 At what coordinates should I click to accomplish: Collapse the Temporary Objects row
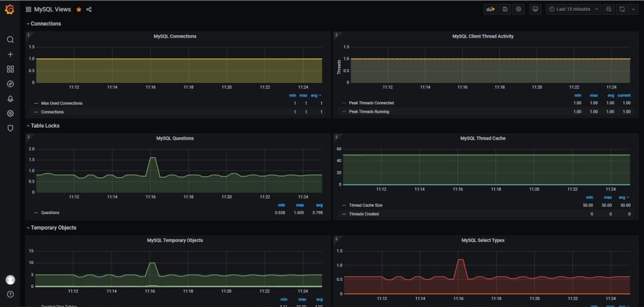(51, 228)
